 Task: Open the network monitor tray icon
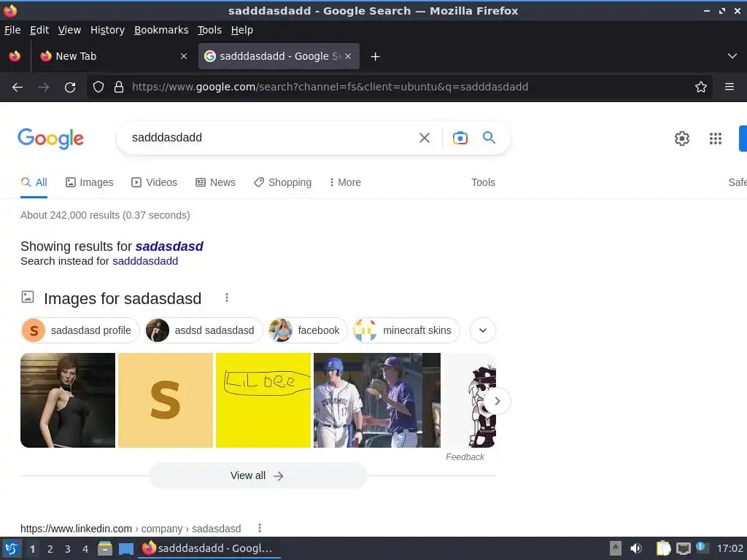(683, 548)
